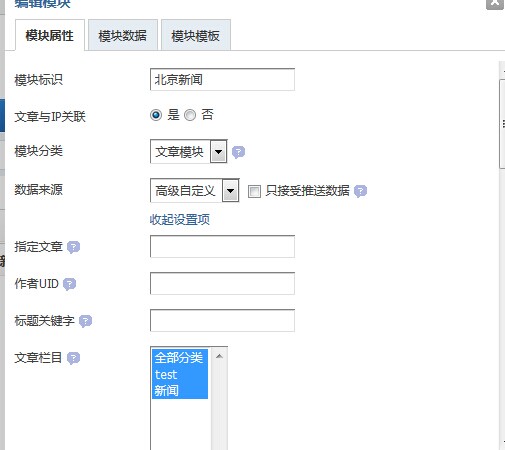Select 否 for 文章与IP关联
This screenshot has width=505, height=450.
pos(190,115)
